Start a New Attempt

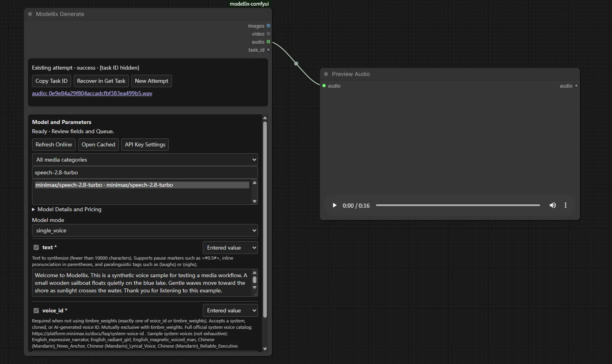152,81
